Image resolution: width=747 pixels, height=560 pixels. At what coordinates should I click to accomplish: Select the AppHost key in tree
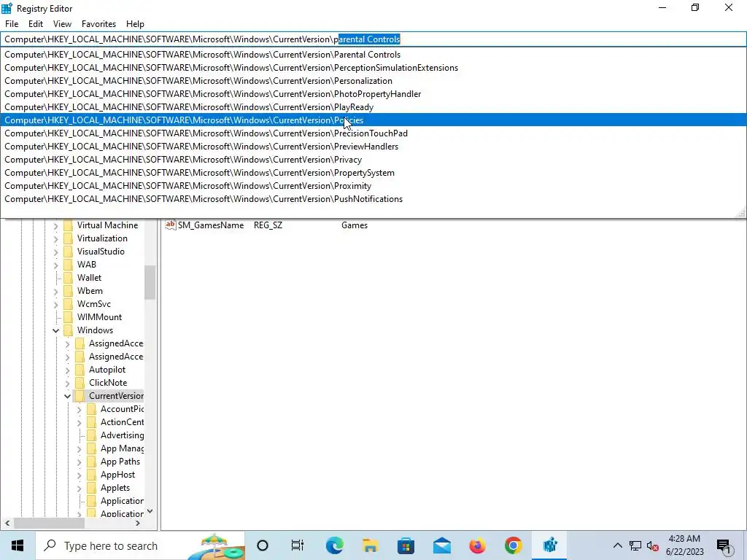click(x=117, y=475)
